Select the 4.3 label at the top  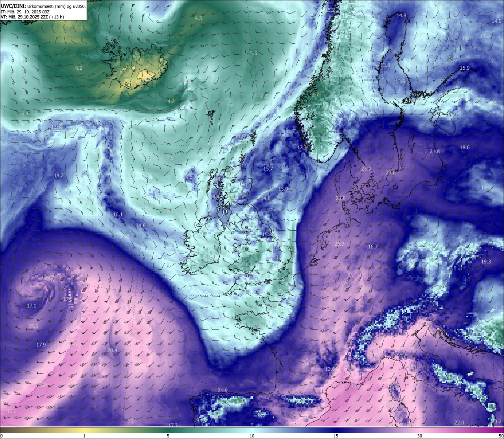point(198,18)
